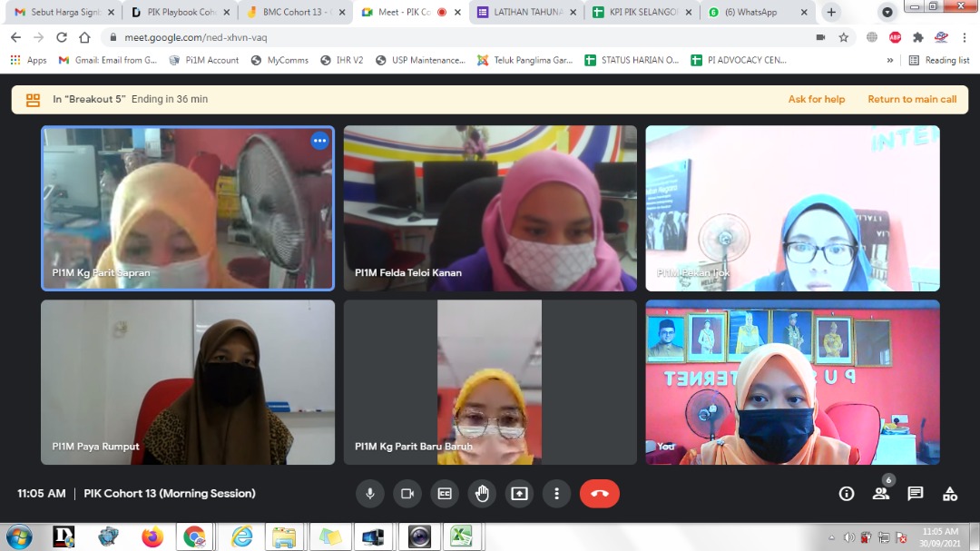Click the Present now icon
This screenshot has height=551, width=980.
(x=519, y=494)
